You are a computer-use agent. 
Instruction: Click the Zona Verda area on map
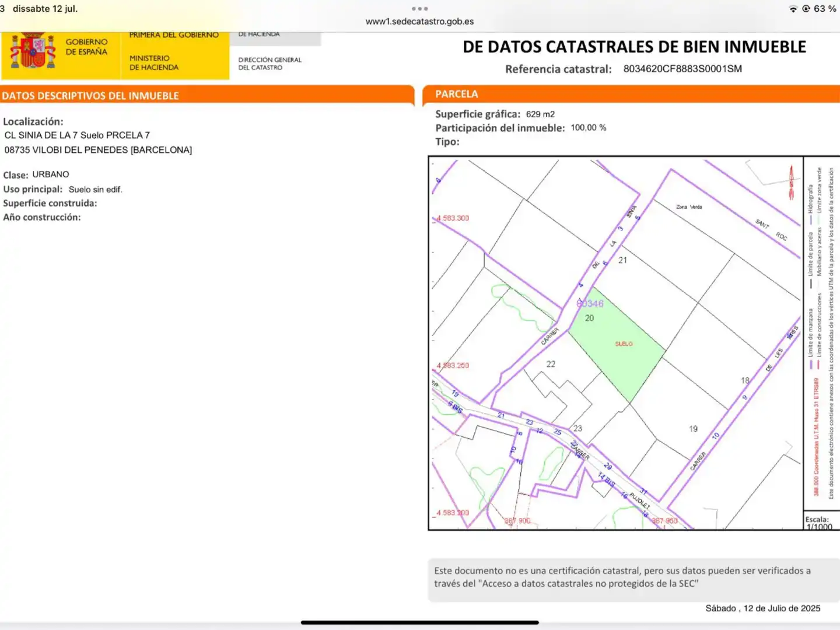[689, 207]
